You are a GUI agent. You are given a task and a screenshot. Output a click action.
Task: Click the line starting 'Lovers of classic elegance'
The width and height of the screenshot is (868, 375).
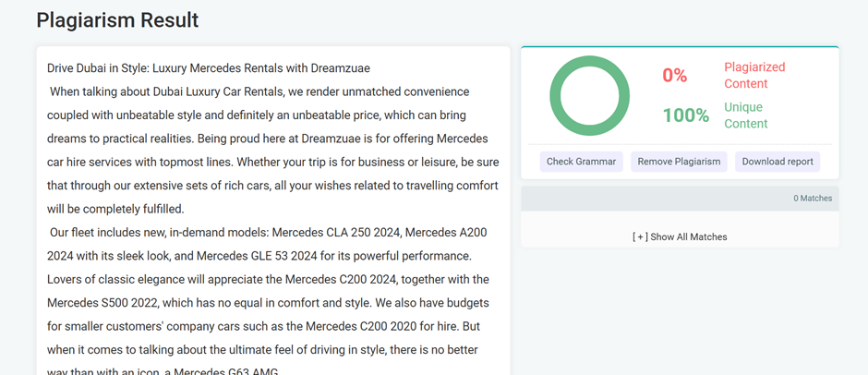268,280
